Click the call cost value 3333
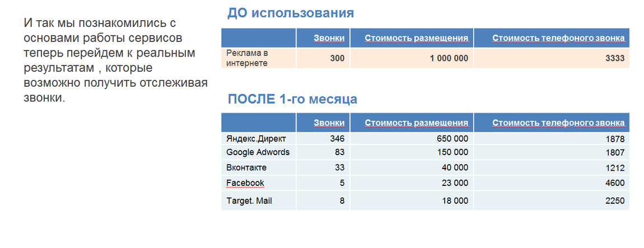This screenshot has height=248, width=644. click(615, 58)
